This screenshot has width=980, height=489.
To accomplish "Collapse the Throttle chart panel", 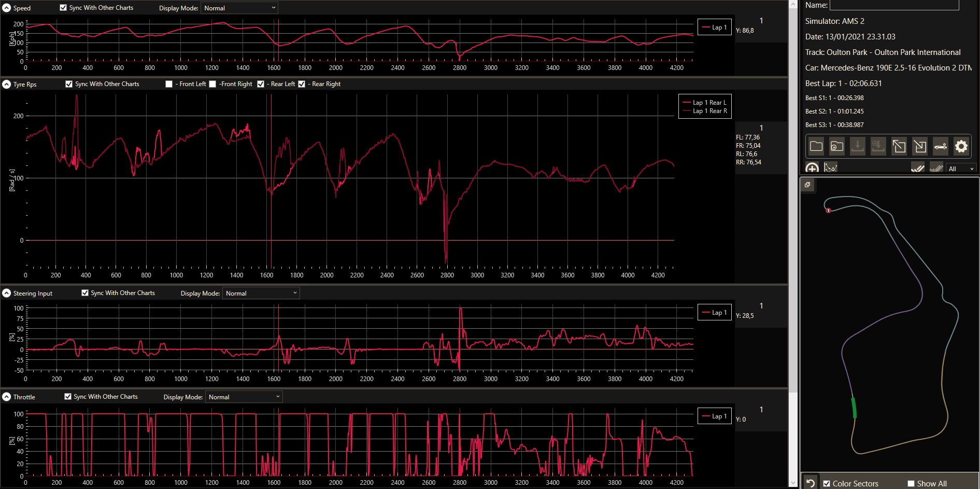I will tap(7, 397).
